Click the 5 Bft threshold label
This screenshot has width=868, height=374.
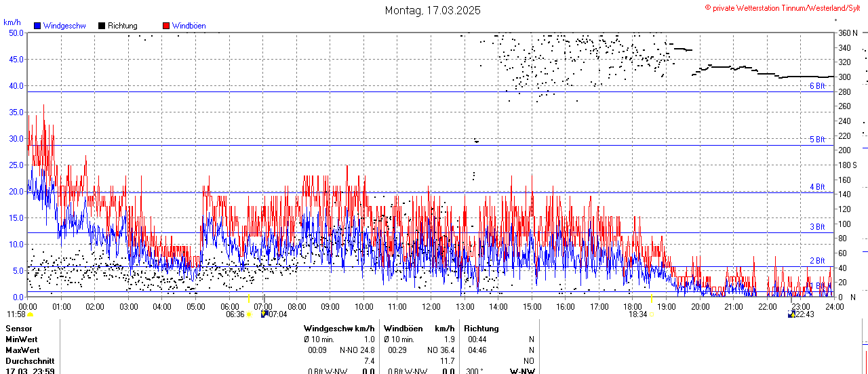[x=817, y=140]
